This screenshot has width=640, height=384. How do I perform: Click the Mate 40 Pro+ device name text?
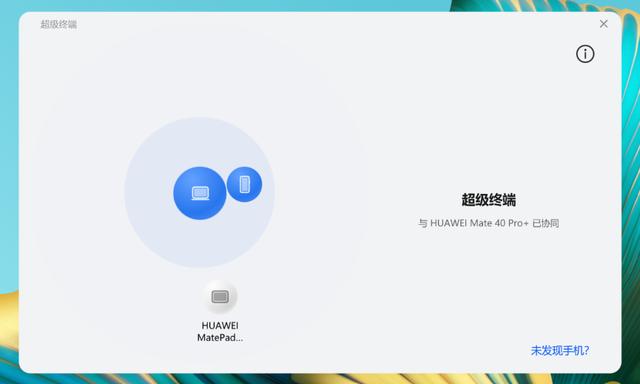pyautogui.click(x=480, y=223)
